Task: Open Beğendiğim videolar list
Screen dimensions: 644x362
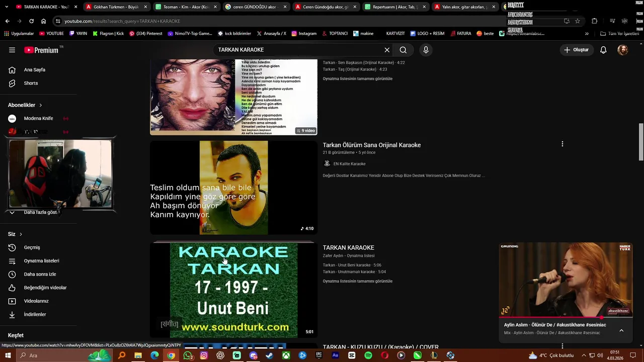Action: point(44,288)
